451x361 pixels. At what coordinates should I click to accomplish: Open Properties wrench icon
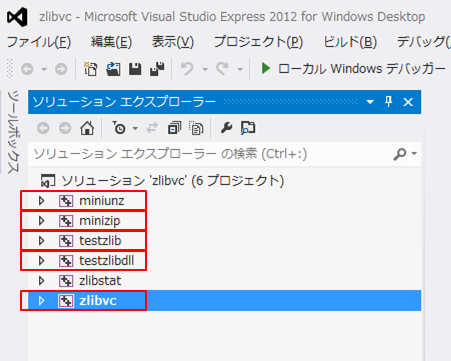point(226,128)
